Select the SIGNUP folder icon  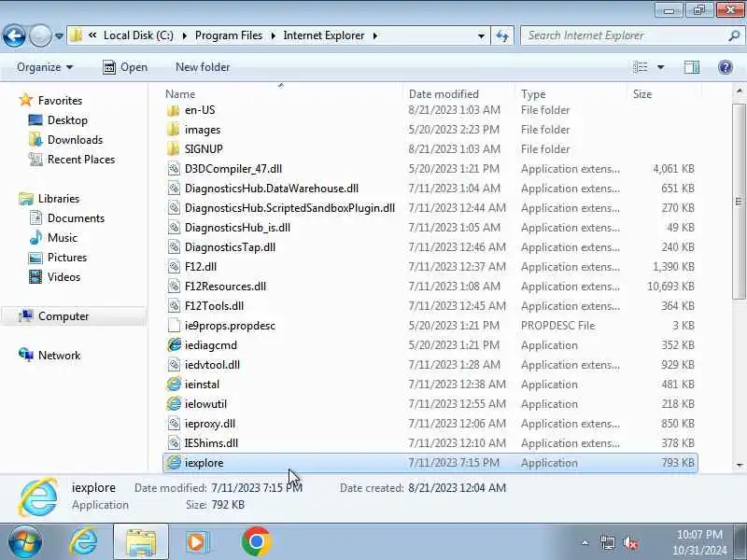click(x=174, y=149)
